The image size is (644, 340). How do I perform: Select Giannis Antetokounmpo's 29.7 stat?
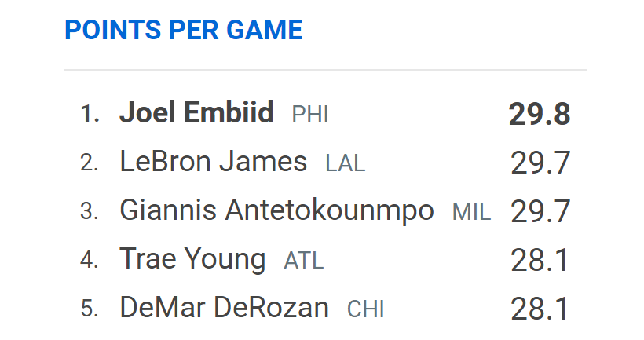pyautogui.click(x=540, y=212)
